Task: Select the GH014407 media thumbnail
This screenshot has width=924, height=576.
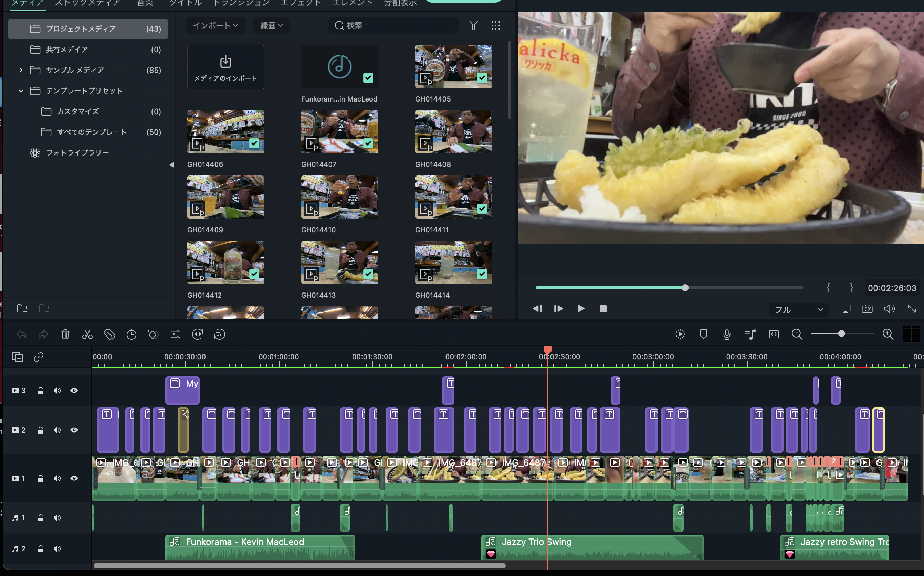Action: tap(339, 132)
